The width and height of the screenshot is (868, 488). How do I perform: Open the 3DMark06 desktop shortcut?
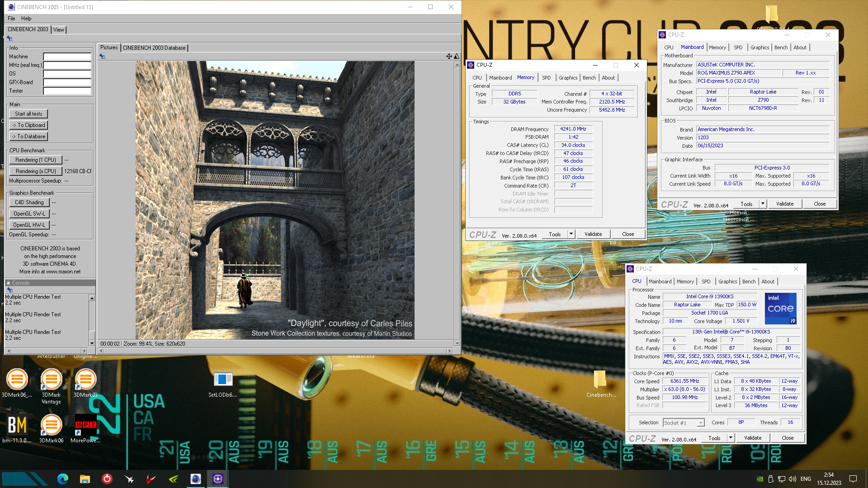17,383
